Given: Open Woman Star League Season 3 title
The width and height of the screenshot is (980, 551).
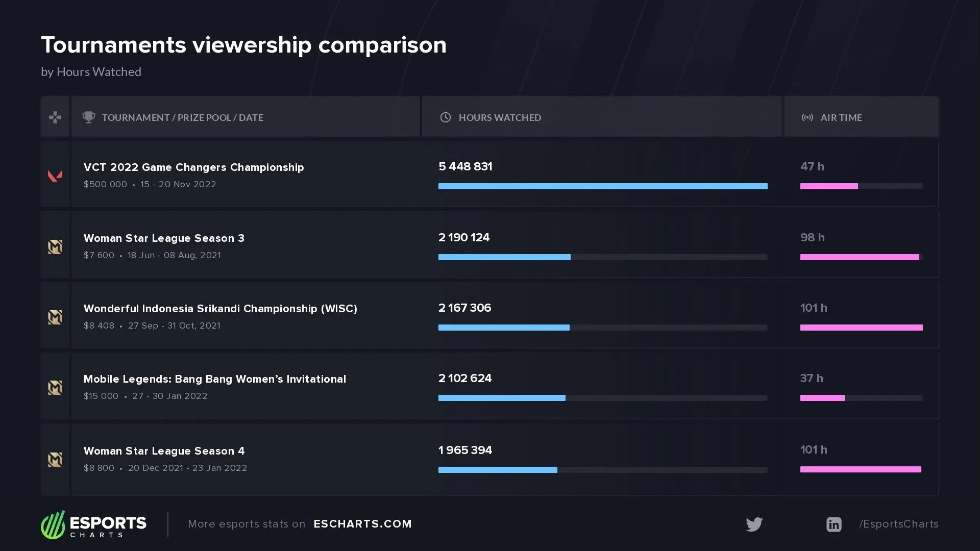Looking at the screenshot, I should coord(164,238).
